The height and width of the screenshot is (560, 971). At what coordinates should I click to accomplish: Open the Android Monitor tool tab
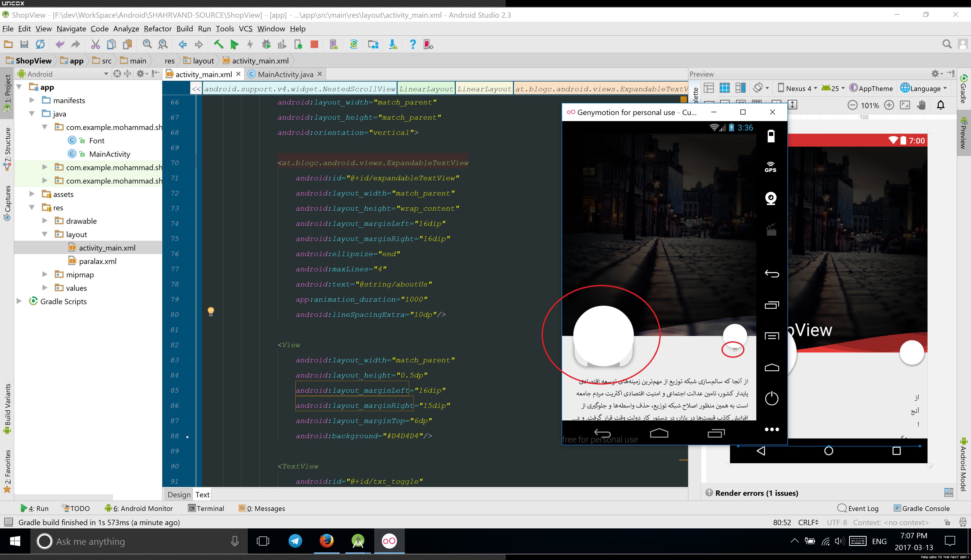(x=139, y=508)
